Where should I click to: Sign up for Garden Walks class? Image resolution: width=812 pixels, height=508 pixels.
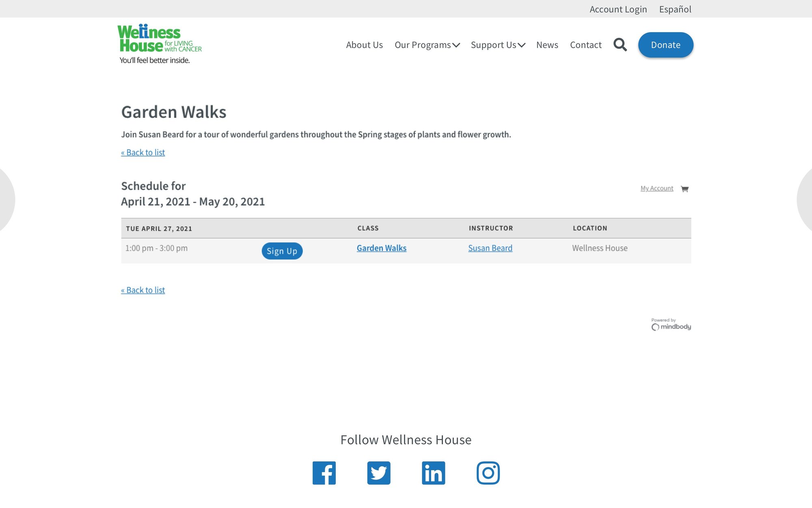point(282,251)
